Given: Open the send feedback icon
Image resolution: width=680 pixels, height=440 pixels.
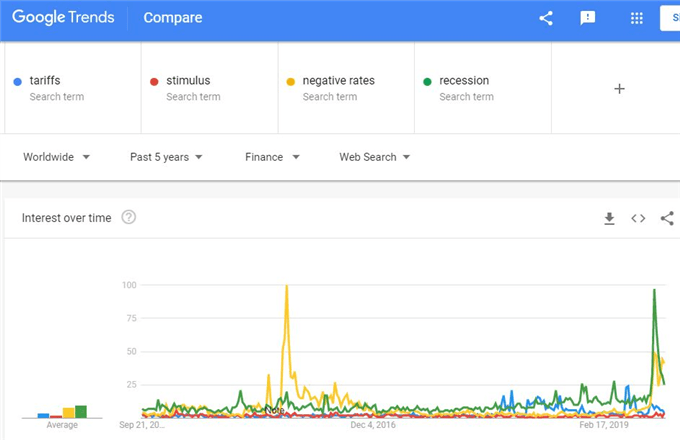Looking at the screenshot, I should tap(588, 18).
